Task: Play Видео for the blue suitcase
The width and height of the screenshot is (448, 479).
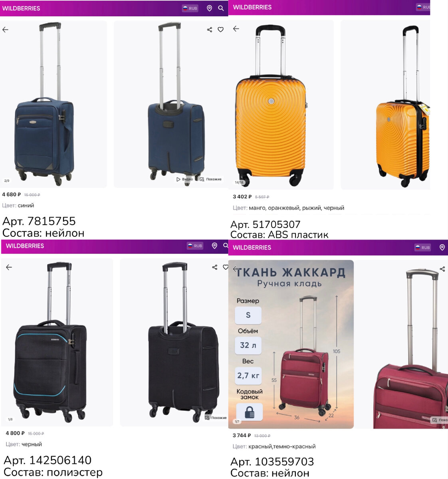Action: (184, 179)
